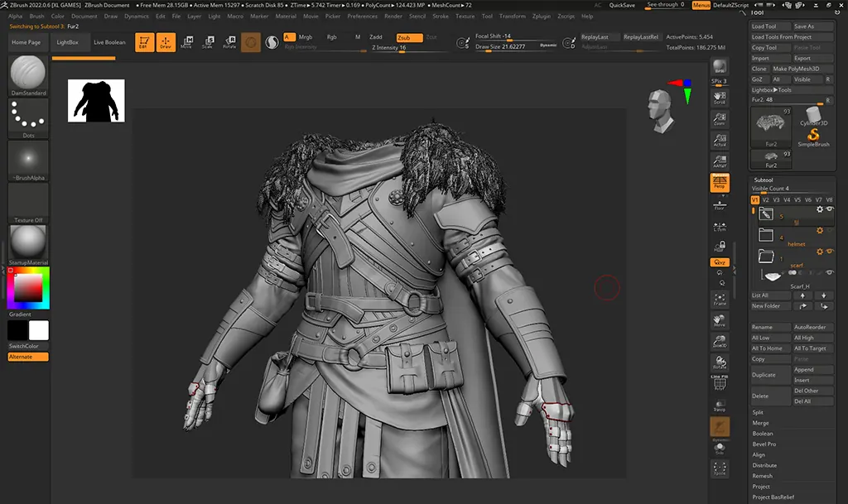Click the Zoom3D icon
The height and width of the screenshot is (504, 848).
tap(720, 342)
